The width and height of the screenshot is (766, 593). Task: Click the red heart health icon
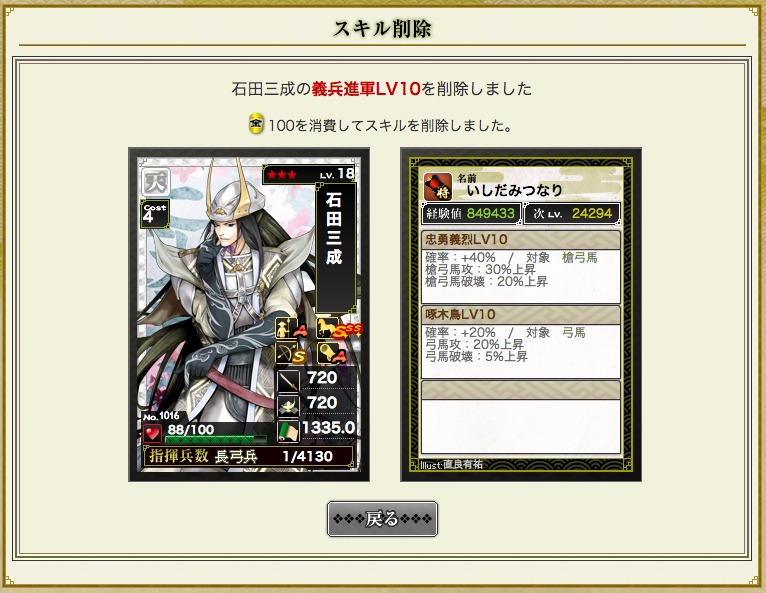pos(152,433)
